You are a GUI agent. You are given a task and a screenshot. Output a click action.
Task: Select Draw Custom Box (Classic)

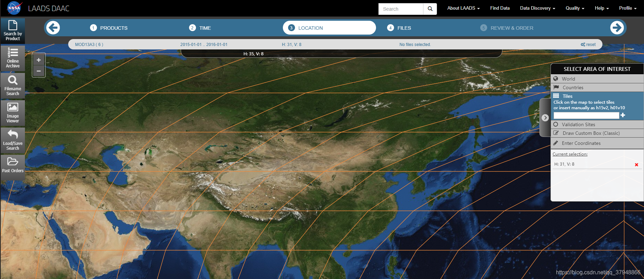[597, 133]
